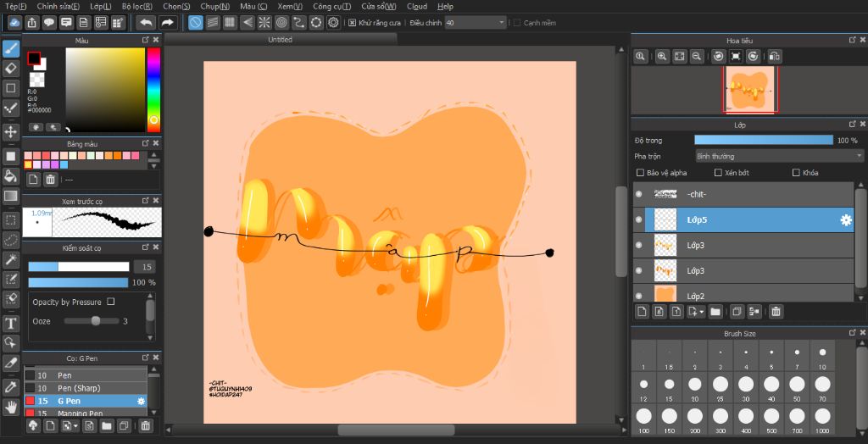The height and width of the screenshot is (444, 868).
Task: Click trash icon in Bảng màu palette panel
Action: click(x=50, y=180)
